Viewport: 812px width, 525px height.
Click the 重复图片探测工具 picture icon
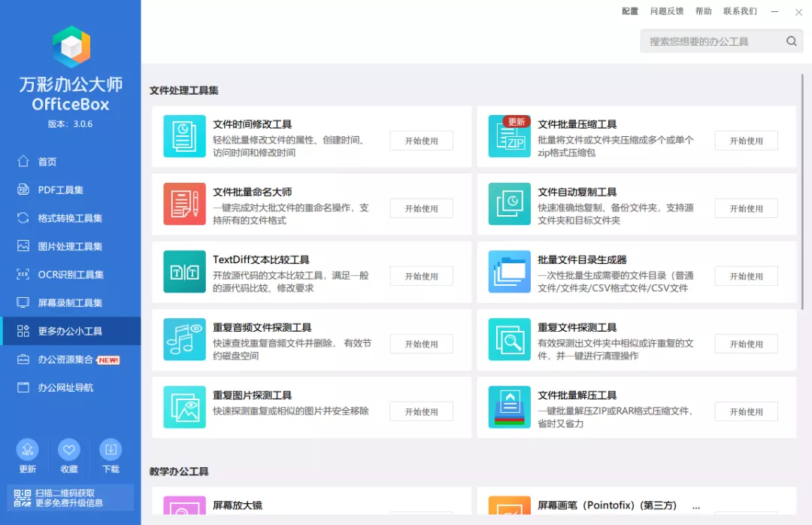point(184,407)
